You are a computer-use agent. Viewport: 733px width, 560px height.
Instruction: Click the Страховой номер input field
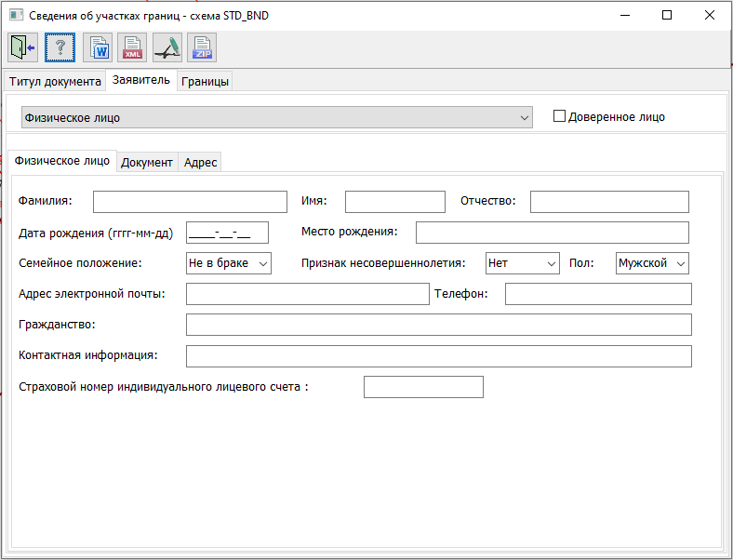423,387
